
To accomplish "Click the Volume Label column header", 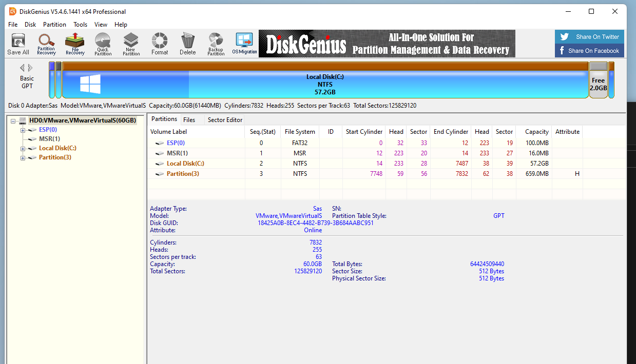I will (x=196, y=132).
